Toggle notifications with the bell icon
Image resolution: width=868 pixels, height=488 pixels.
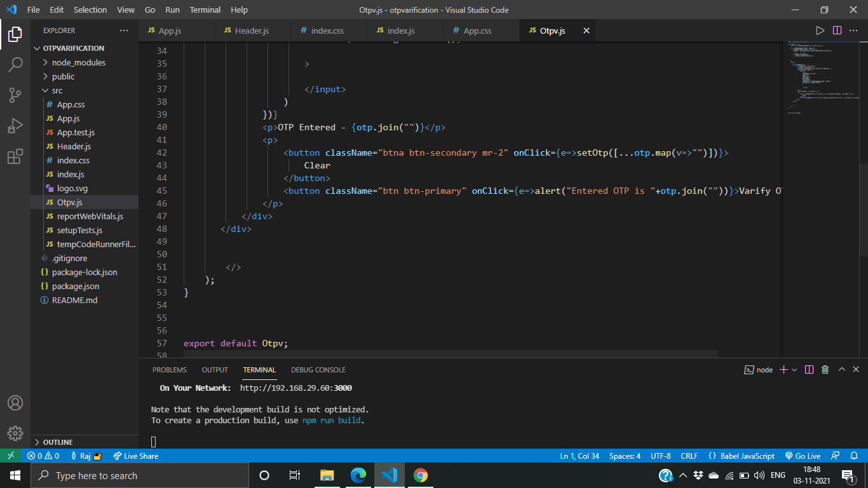[x=854, y=456]
